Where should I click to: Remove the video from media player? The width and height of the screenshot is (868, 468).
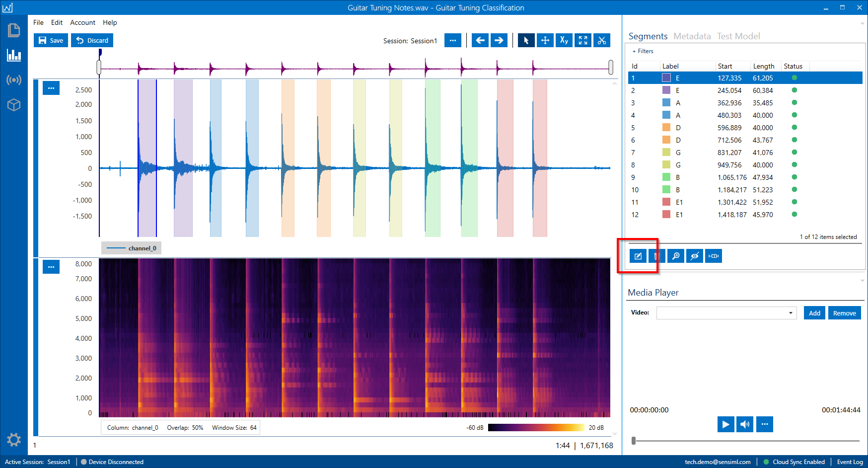(x=844, y=313)
